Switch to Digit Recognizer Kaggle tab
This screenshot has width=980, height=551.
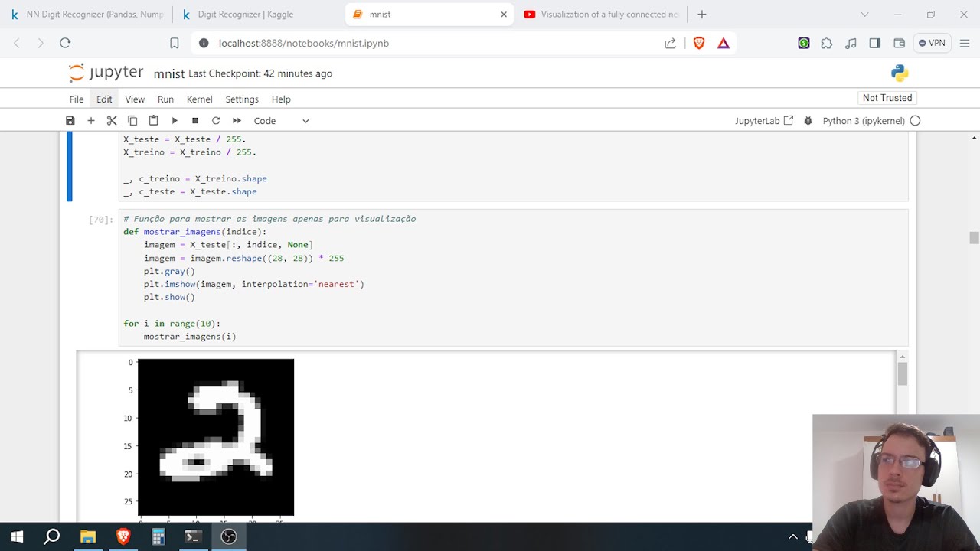258,14
